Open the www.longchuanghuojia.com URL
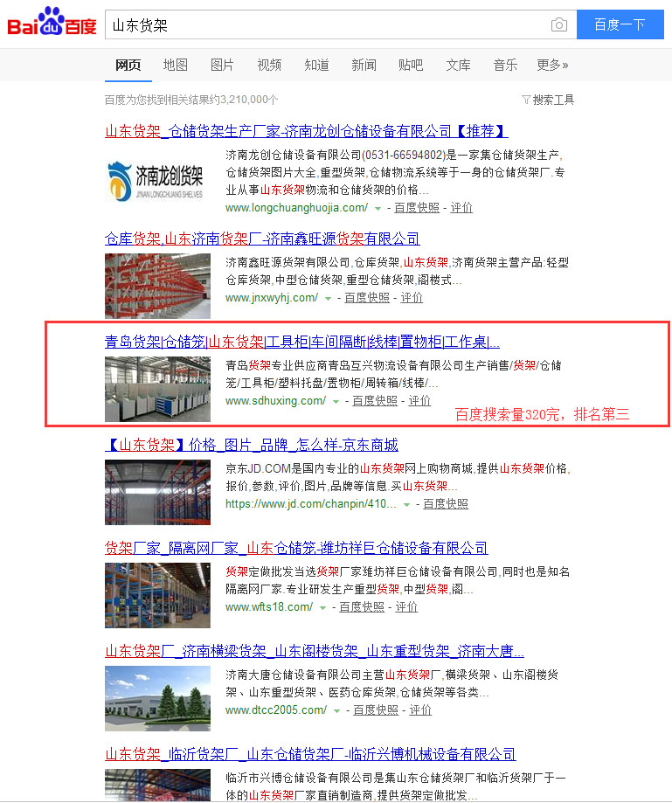Image resolution: width=672 pixels, height=803 pixels. 296,207
